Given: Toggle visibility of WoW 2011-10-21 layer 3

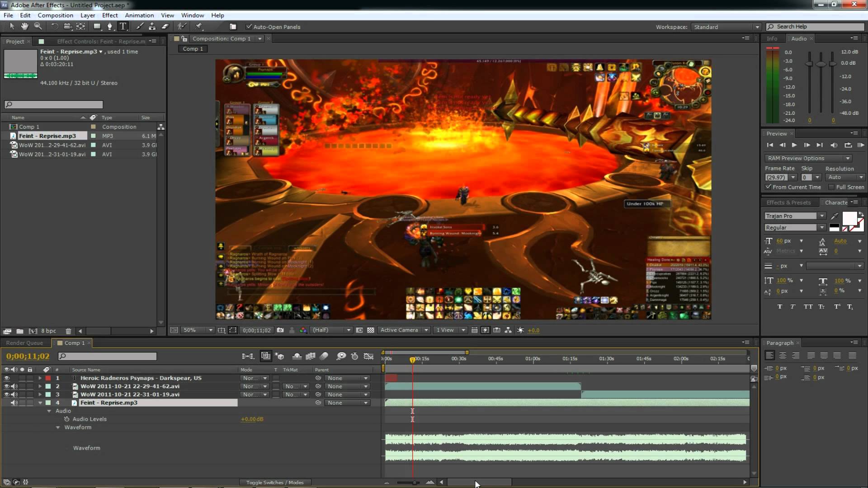Looking at the screenshot, I should pyautogui.click(x=5, y=394).
